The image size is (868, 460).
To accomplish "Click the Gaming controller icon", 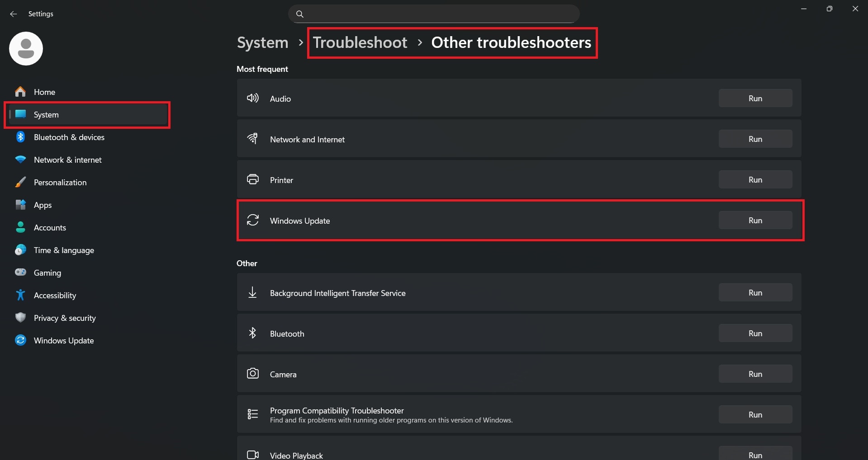I will coord(20,272).
